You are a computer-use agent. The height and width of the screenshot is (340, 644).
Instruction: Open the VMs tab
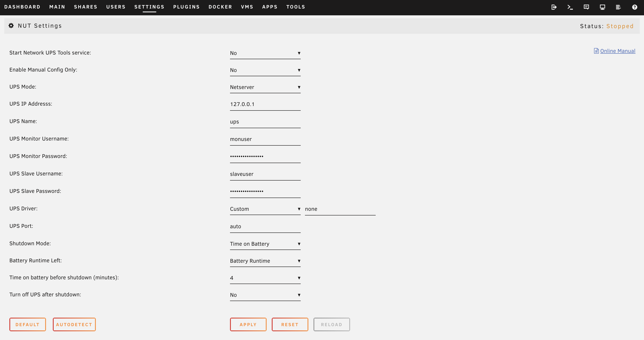[x=247, y=7]
